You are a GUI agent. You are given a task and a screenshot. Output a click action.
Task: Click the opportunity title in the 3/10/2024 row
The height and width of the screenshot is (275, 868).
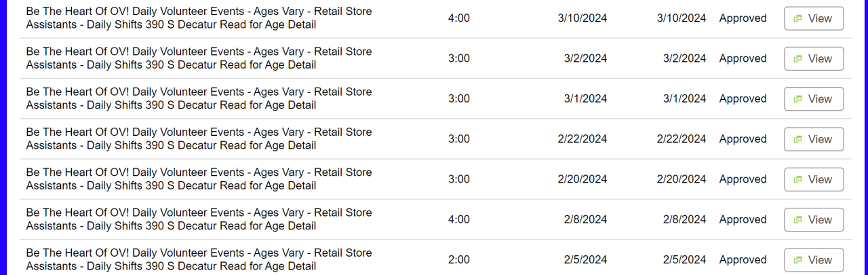point(199,18)
